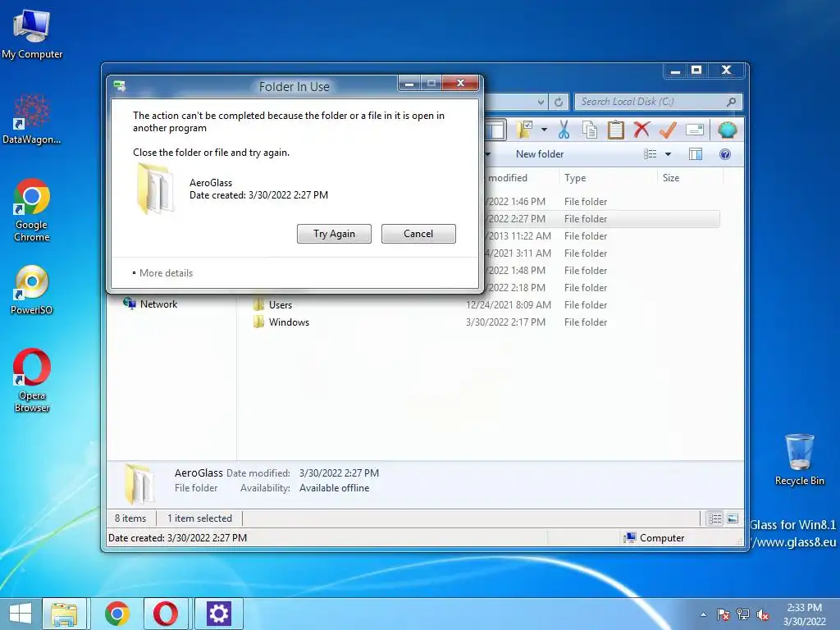This screenshot has width=840, height=630.
Task: Open DataWagon desktop shortcut
Action: (32, 119)
